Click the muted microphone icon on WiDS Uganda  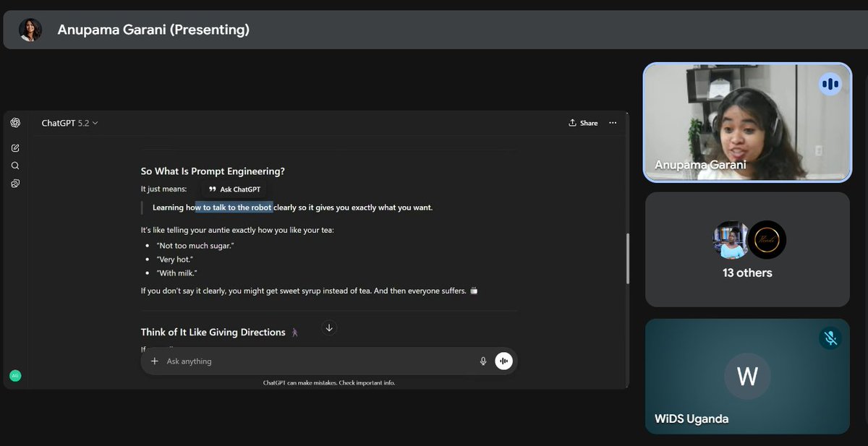tap(830, 338)
